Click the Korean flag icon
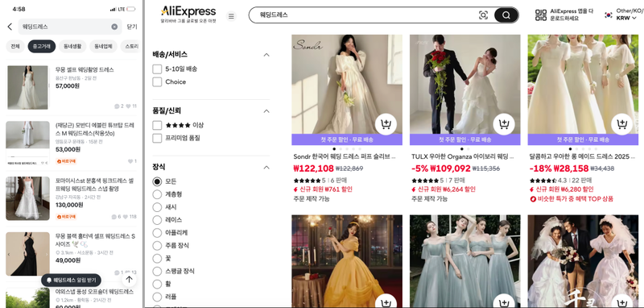The image size is (644, 308). tap(609, 15)
